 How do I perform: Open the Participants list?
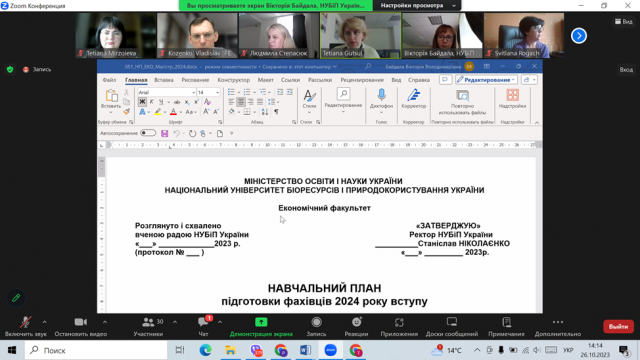[148, 322]
